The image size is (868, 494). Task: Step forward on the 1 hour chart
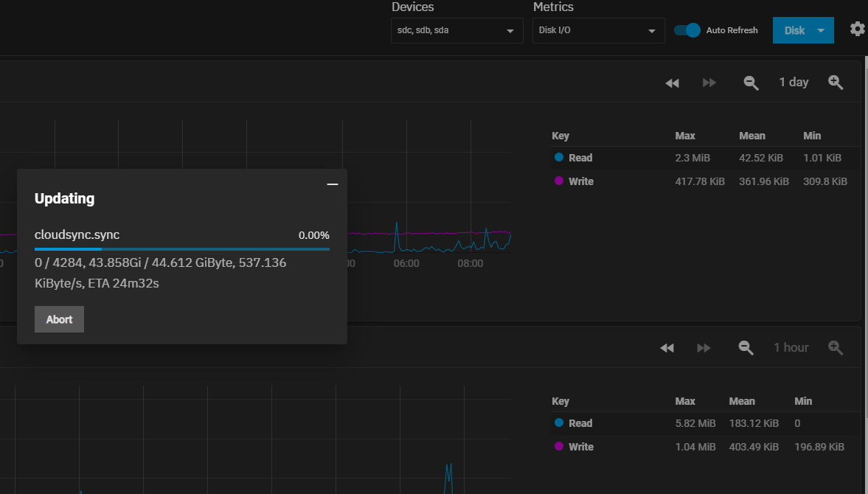(x=704, y=348)
